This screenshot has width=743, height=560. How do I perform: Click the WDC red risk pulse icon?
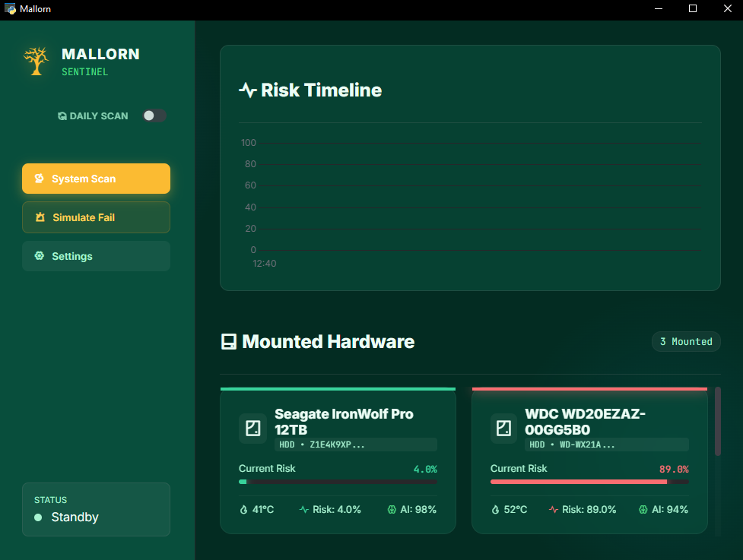pyautogui.click(x=554, y=510)
